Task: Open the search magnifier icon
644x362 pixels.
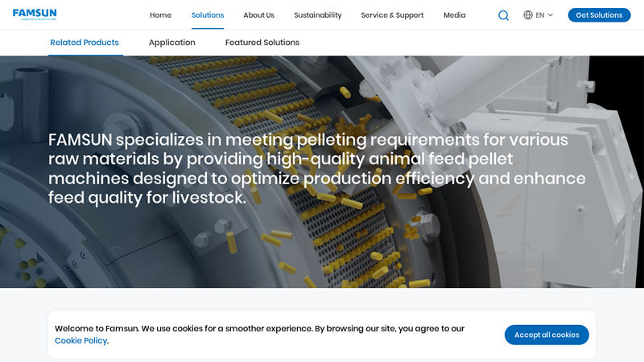Action: coord(503,15)
